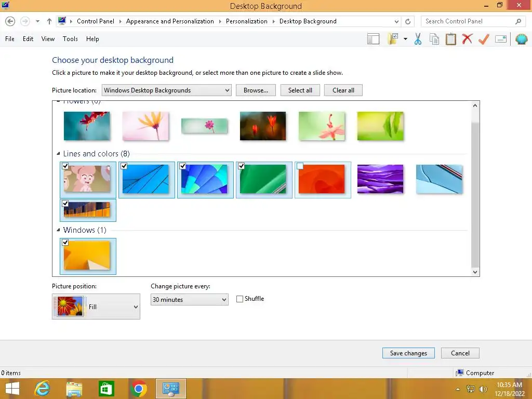Open the Windows Start button
The width and height of the screenshot is (532, 399).
tap(12, 389)
